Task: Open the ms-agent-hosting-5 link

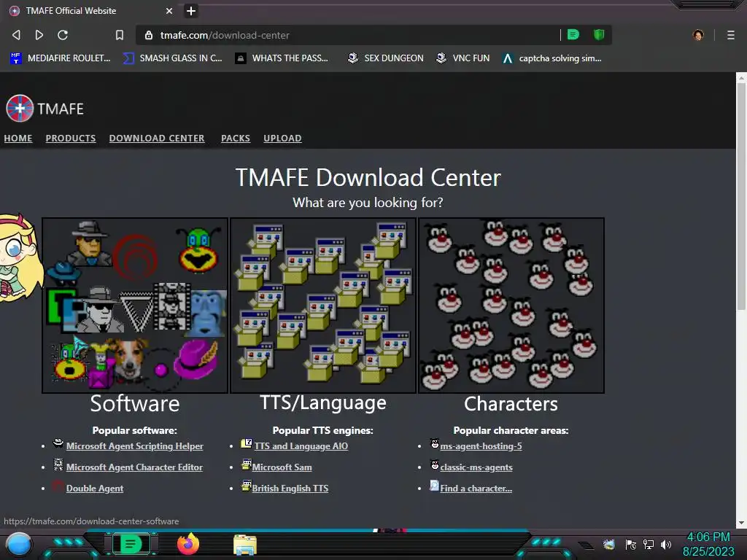Action: 481,446
